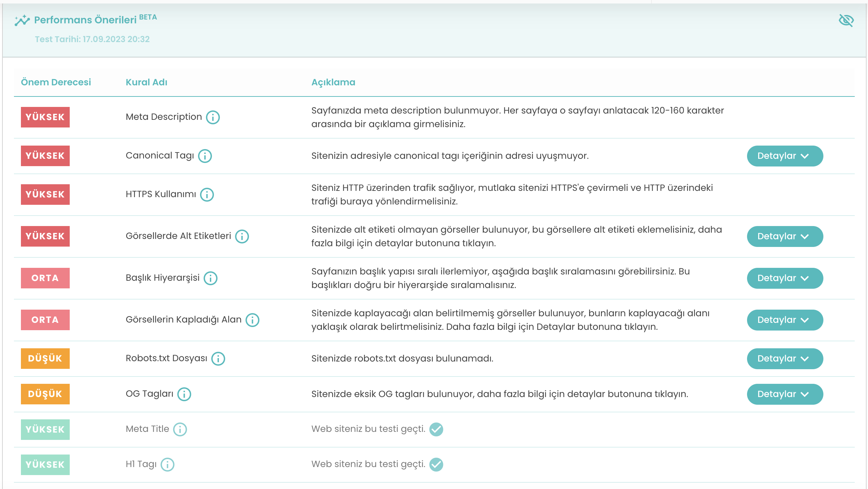868x489 pixels.
Task: Click description 'Sitenizde robots.txt dosyası bulunamadı.'
Action: [x=402, y=358]
